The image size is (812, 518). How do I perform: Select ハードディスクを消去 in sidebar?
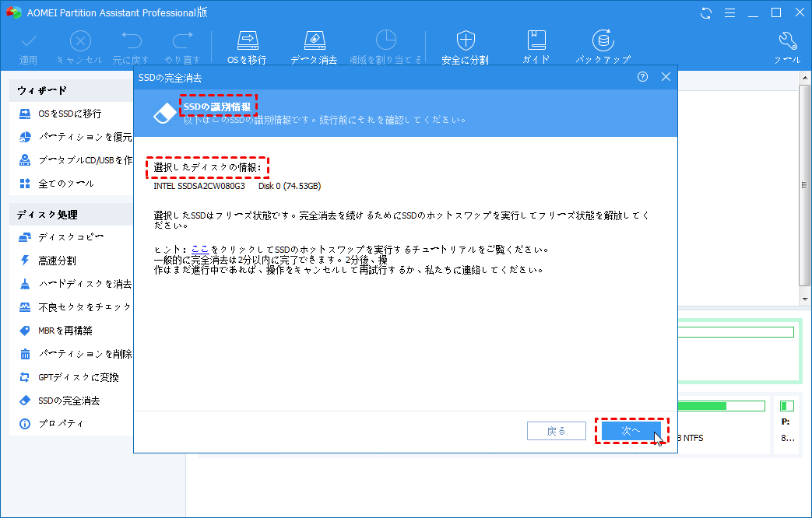click(75, 284)
